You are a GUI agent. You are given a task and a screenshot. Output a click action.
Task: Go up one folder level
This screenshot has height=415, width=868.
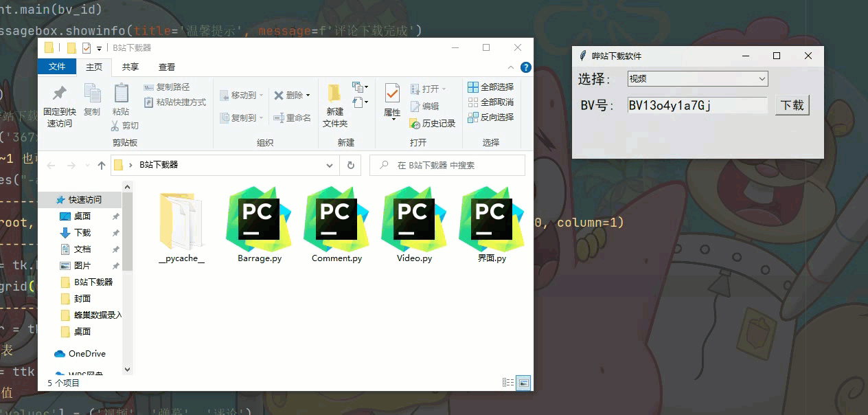(x=102, y=166)
